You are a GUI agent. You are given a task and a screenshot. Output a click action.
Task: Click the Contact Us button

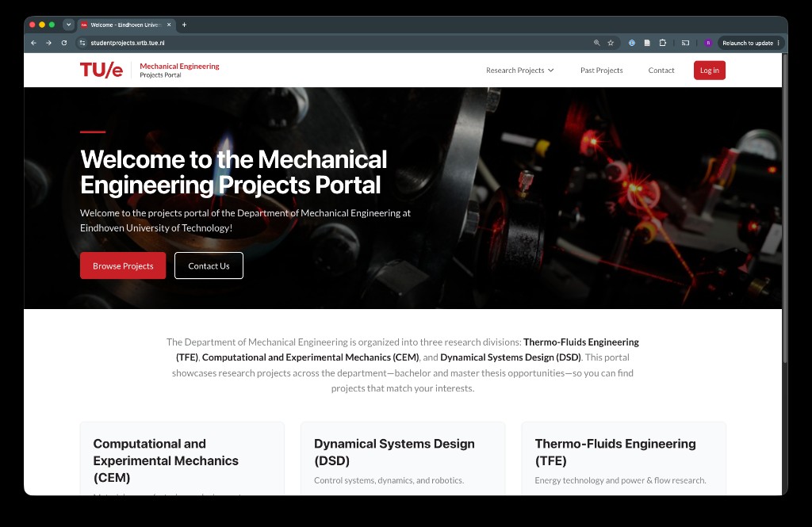209,265
